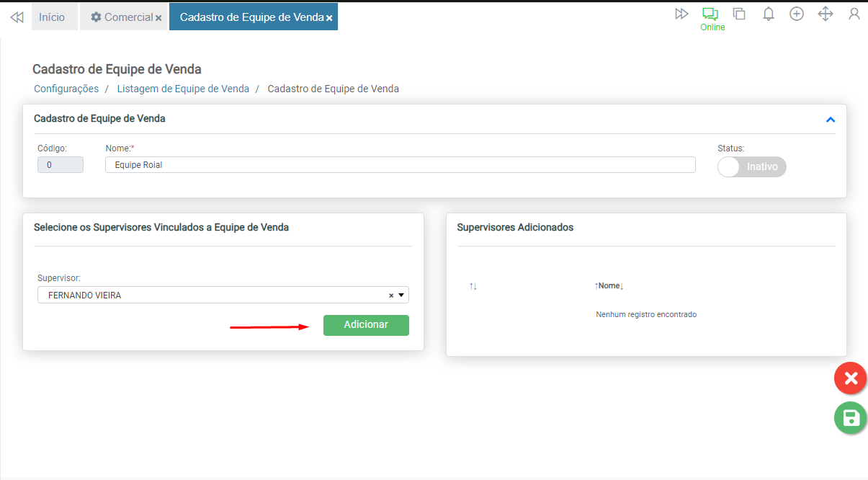Click the double-left arrow collapse icon
The image size is (868, 480).
point(17,17)
